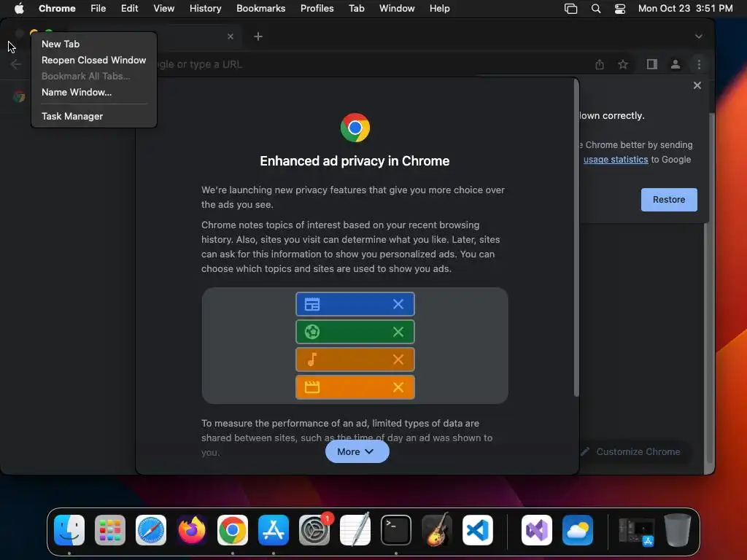Image resolution: width=747 pixels, height=560 pixels.
Task: Select Reopen Closed Window
Action: point(94,60)
